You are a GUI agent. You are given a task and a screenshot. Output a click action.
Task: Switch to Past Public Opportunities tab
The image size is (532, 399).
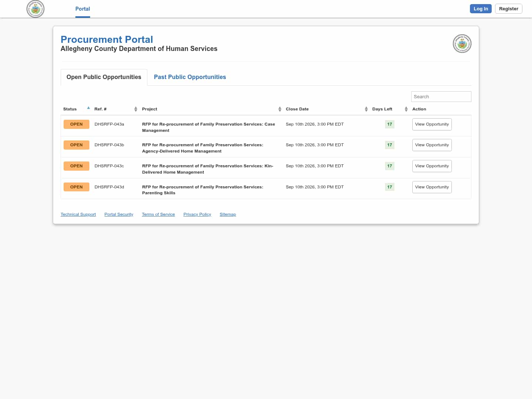(x=190, y=77)
